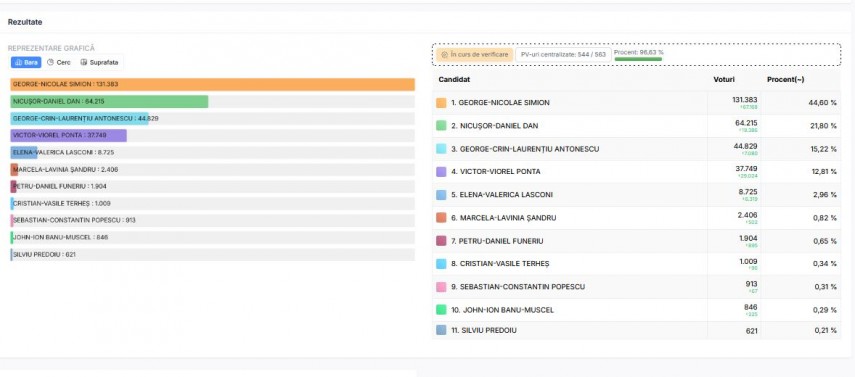Click pink swatch for Sebastian-Constantin Popescu
This screenshot has height=377, width=855.
(441, 286)
